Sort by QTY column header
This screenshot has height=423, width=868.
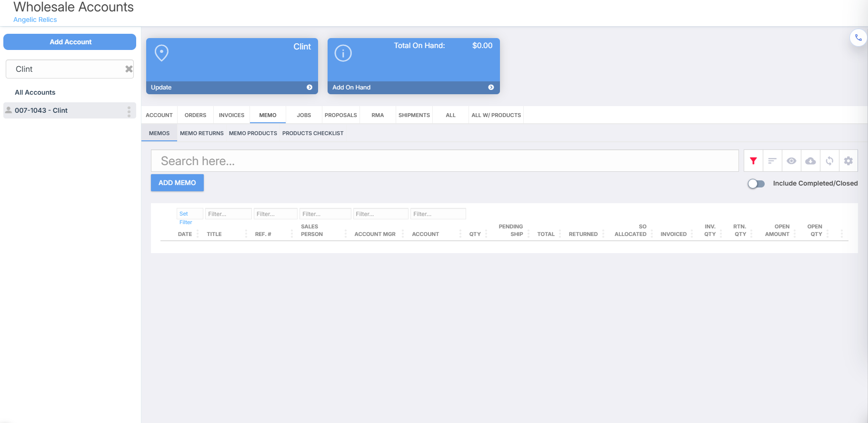475,234
